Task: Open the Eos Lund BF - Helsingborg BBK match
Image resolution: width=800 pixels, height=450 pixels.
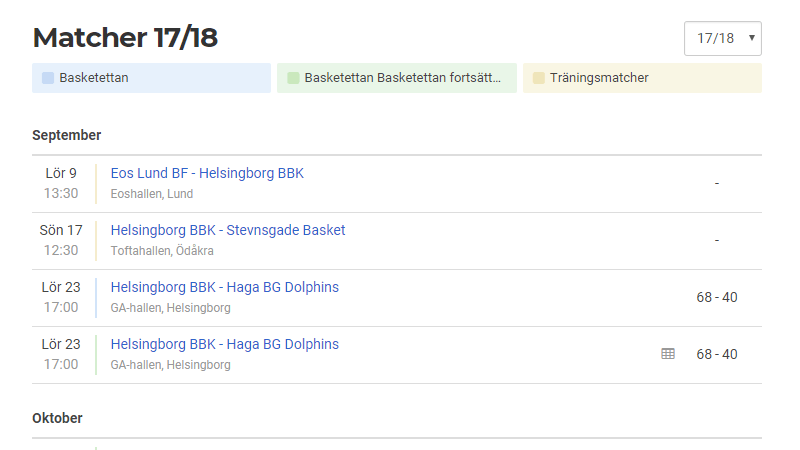Action: [207, 173]
